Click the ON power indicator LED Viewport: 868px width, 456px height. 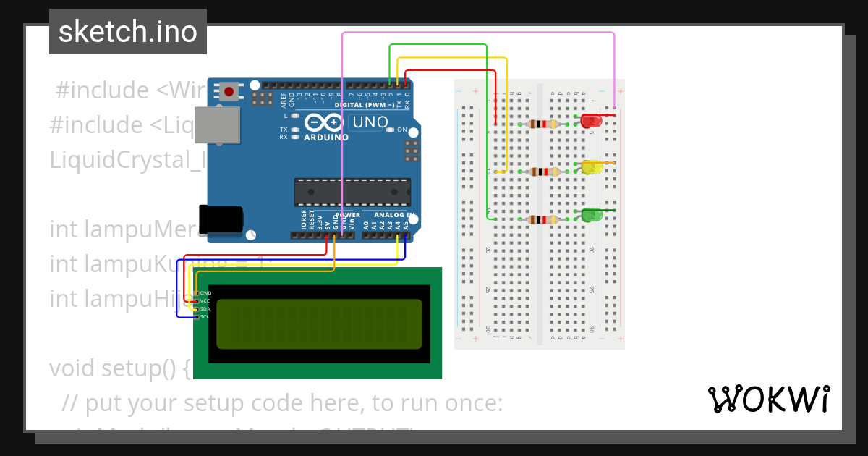click(x=391, y=129)
